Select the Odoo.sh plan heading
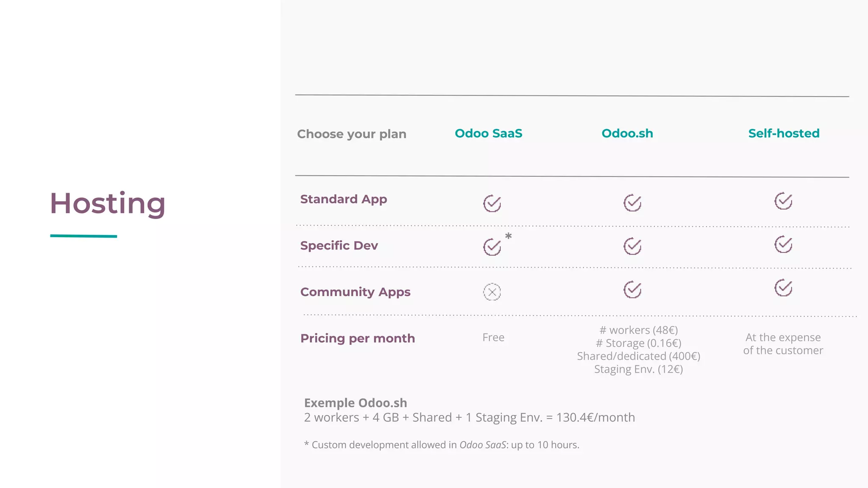868x488 pixels. [x=627, y=133]
